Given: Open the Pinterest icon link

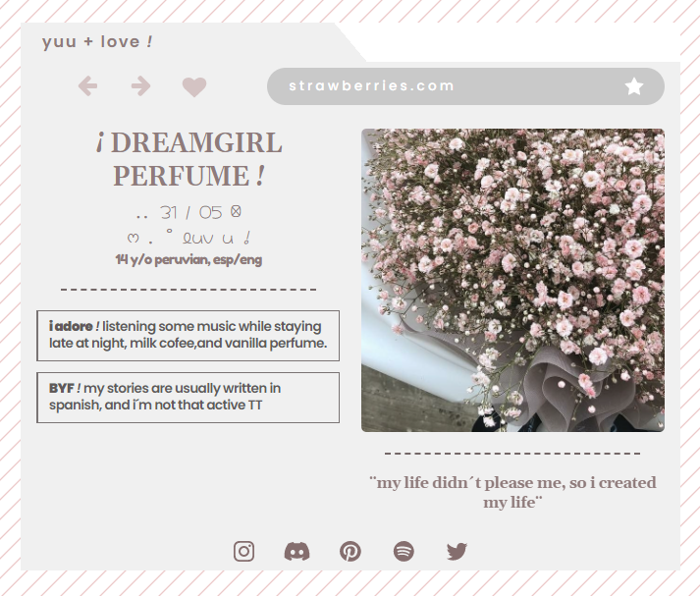Looking at the screenshot, I should 350,552.
